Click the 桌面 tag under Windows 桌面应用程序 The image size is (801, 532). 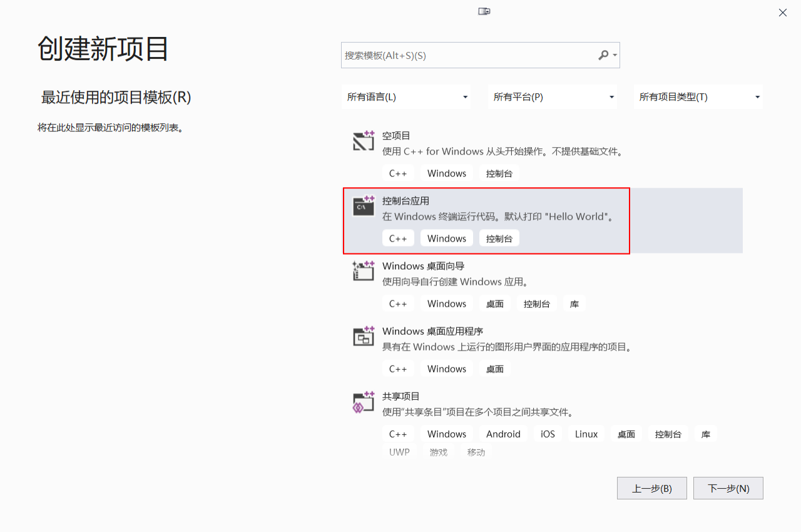tap(495, 369)
